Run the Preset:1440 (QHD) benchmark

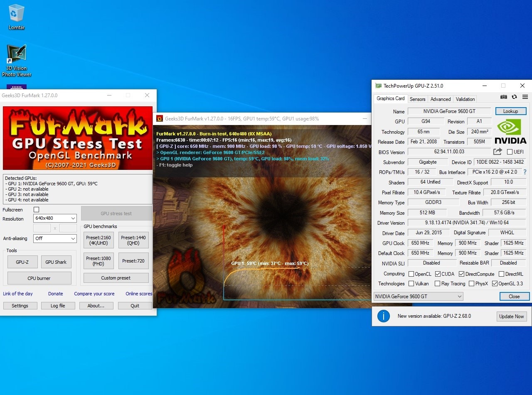click(x=133, y=240)
